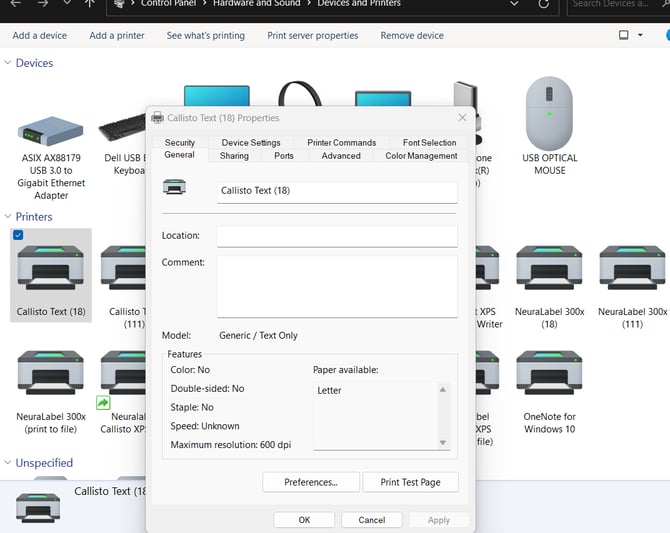Collapse the Printers section
Viewport: 670px width, 533px height.
pos(8,217)
